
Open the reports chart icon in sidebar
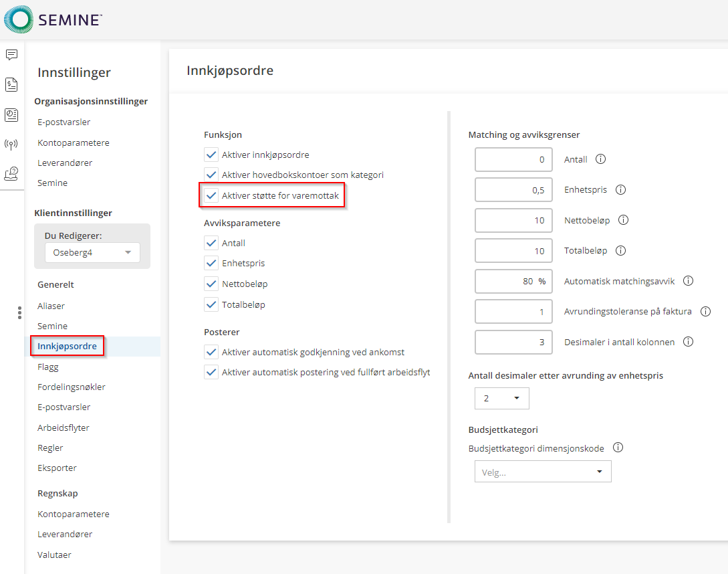(x=11, y=114)
